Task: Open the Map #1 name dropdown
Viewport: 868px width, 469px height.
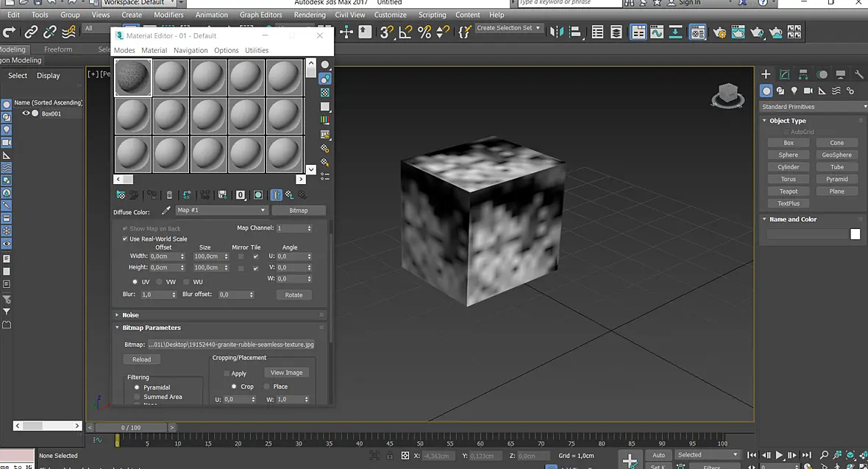Action: (222, 210)
